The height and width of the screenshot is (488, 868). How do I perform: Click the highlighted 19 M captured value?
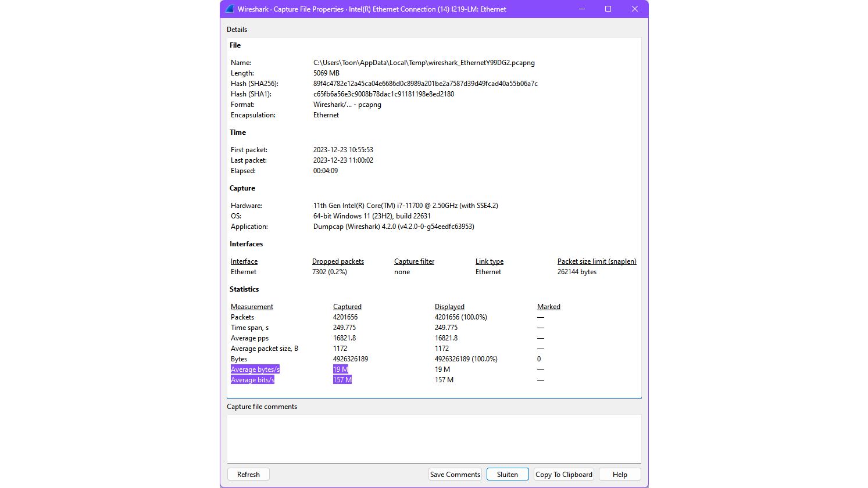(x=341, y=369)
